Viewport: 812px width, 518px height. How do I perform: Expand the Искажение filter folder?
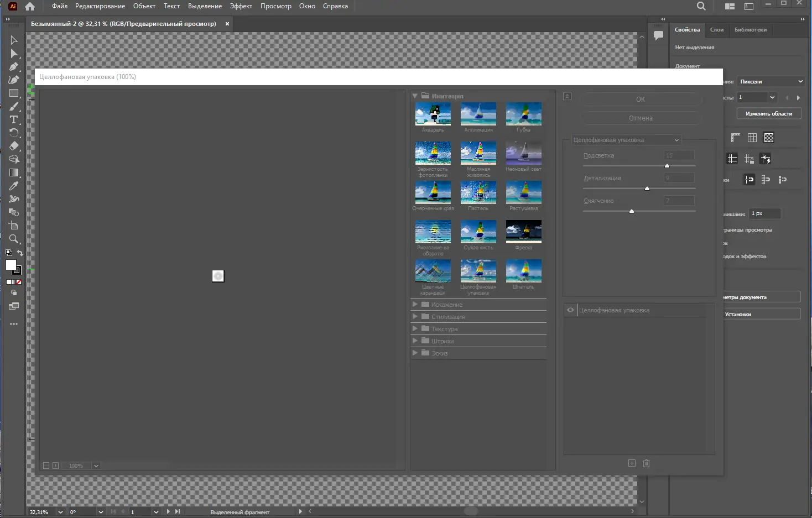415,305
